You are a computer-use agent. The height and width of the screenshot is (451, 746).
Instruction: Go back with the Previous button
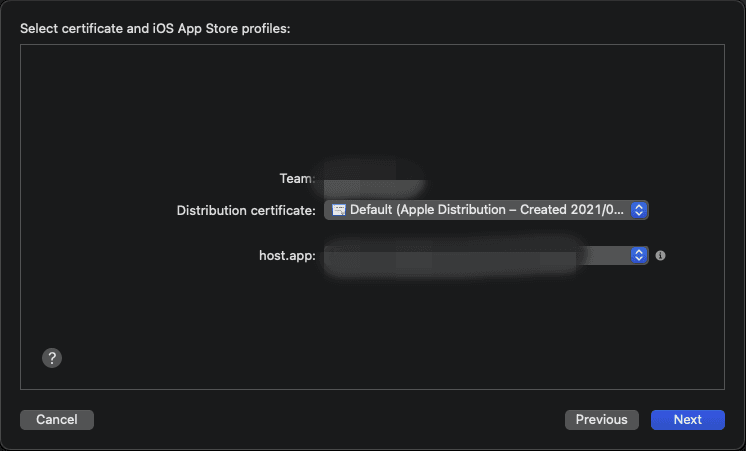[602, 420]
